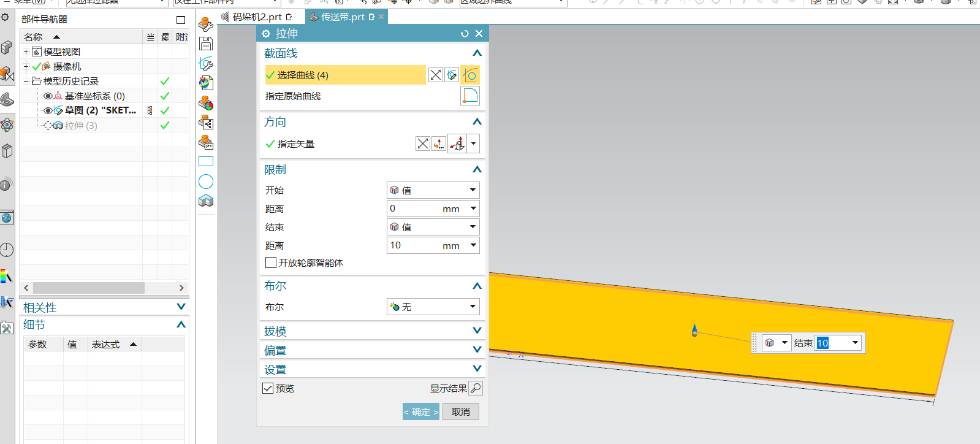The image size is (980, 444).
Task: Click the select-intersection X icon beside 选择曲线
Action: [435, 75]
